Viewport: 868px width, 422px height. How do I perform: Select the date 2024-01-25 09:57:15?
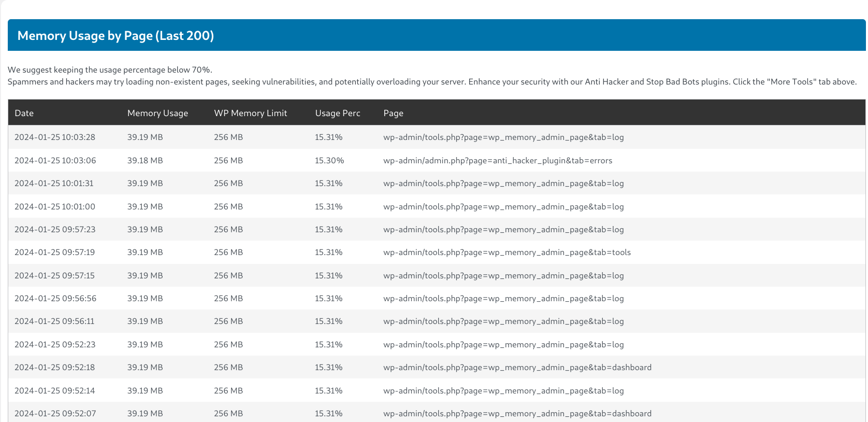tap(54, 276)
